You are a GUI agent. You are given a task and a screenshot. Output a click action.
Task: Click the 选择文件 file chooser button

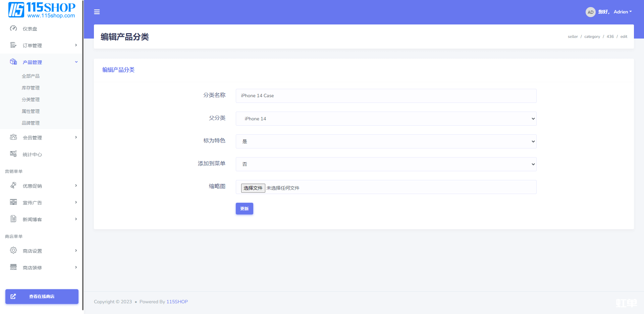coord(253,188)
